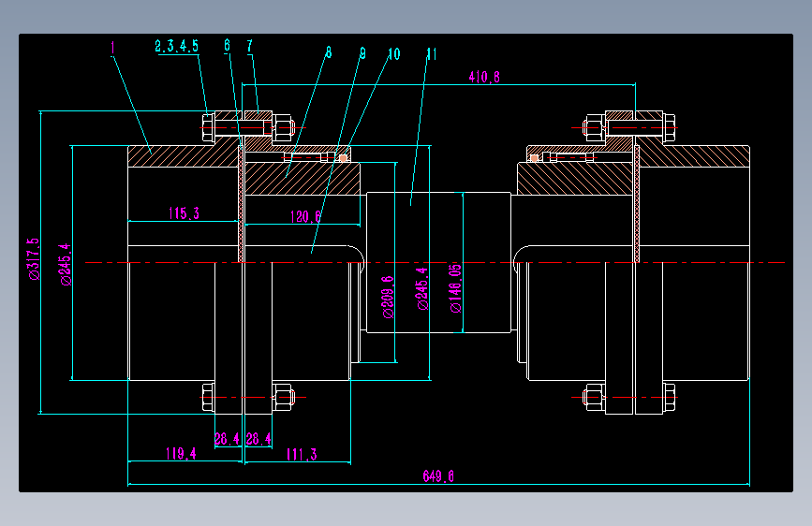Select the 120.6 length dimension
Viewport: 812px width, 526px height.
click(x=305, y=216)
